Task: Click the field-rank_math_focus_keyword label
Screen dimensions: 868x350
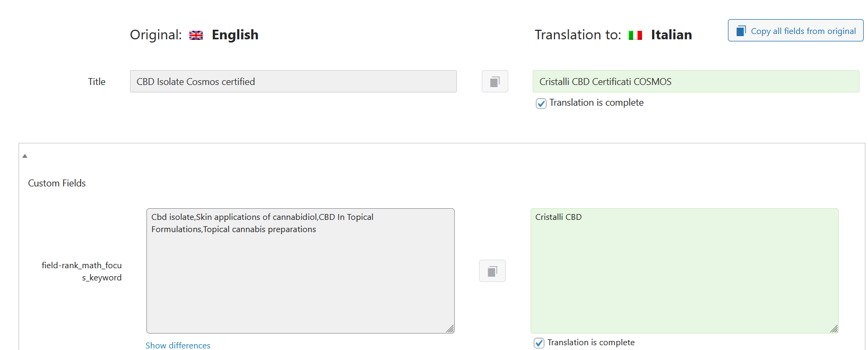Action: pos(82,271)
